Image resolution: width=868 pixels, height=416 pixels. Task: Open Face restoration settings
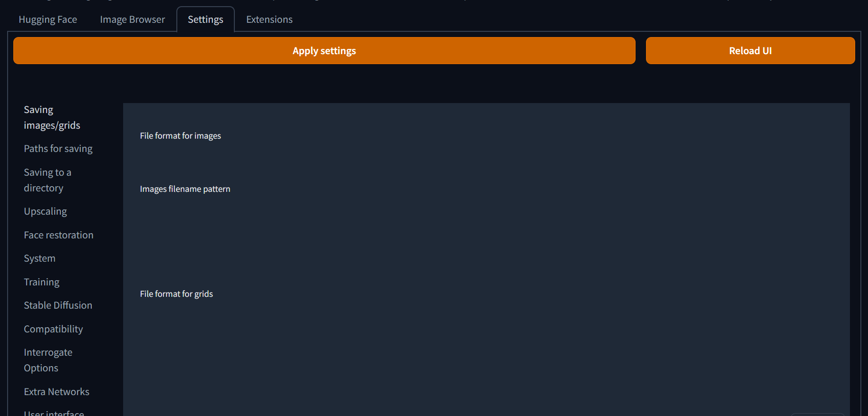58,235
